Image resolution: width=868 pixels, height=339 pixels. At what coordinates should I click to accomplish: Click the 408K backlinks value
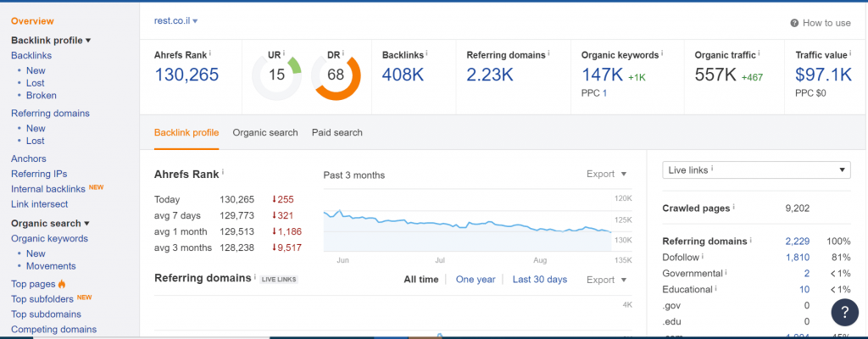pos(403,75)
